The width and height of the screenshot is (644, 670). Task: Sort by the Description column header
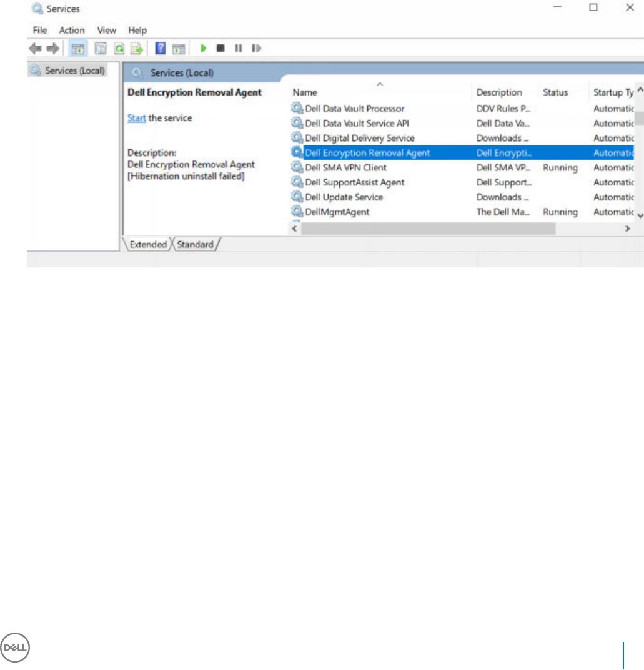(x=499, y=92)
